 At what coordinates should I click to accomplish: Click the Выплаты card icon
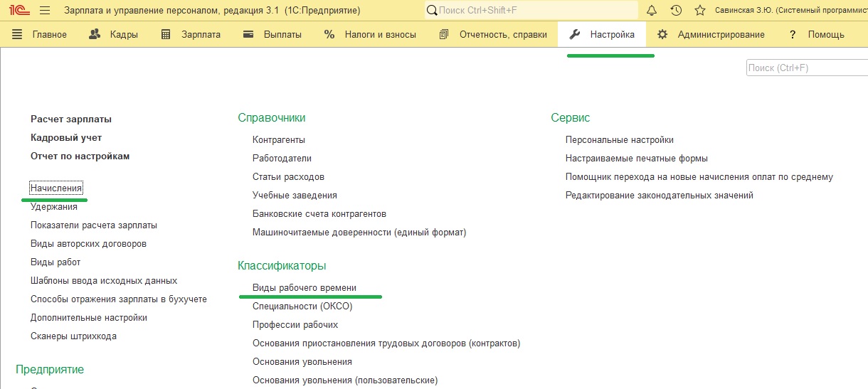248,34
